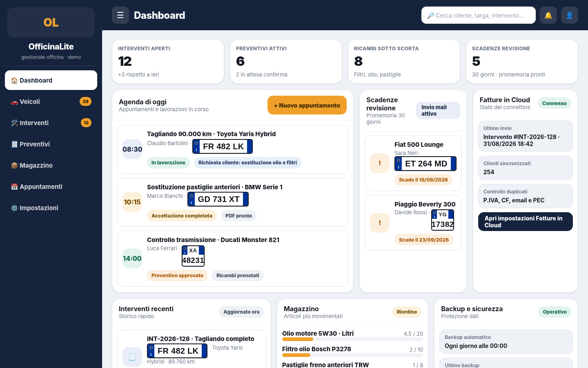588x368 pixels.
Task: Click the Riordino badge in Magazzino
Action: click(x=407, y=312)
